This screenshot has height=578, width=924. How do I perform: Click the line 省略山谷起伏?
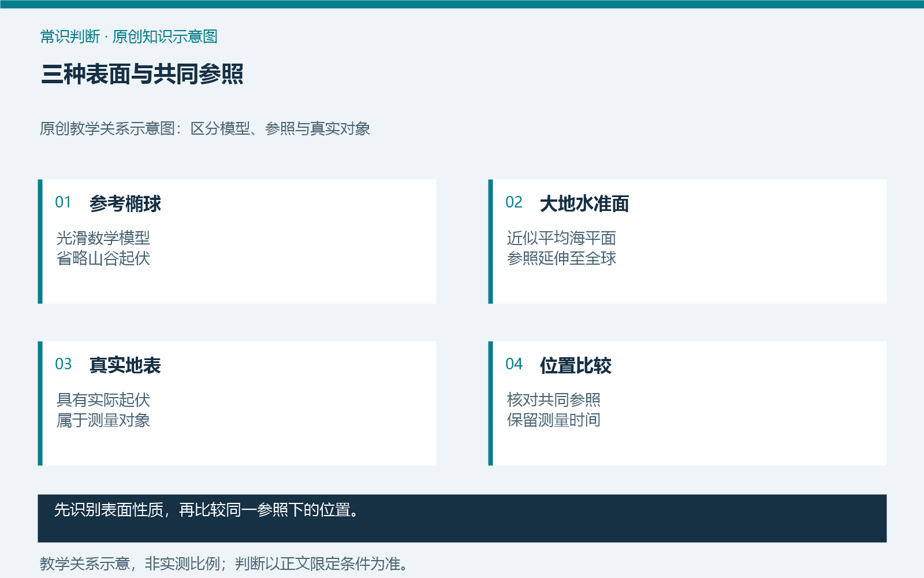[103, 258]
